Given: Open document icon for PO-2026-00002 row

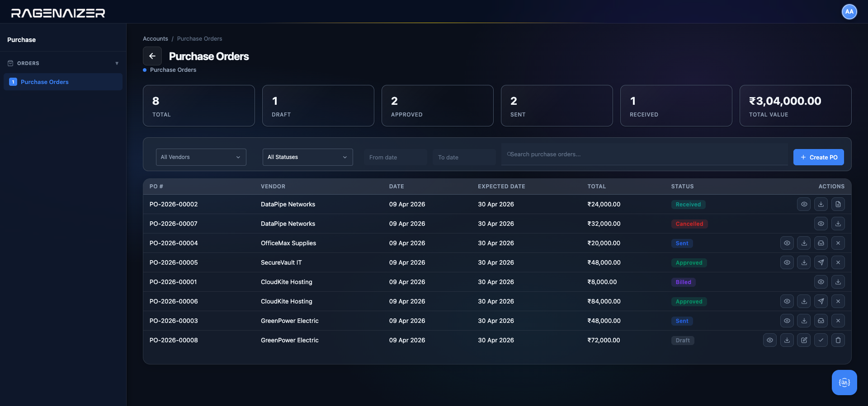Looking at the screenshot, I should pos(838,204).
